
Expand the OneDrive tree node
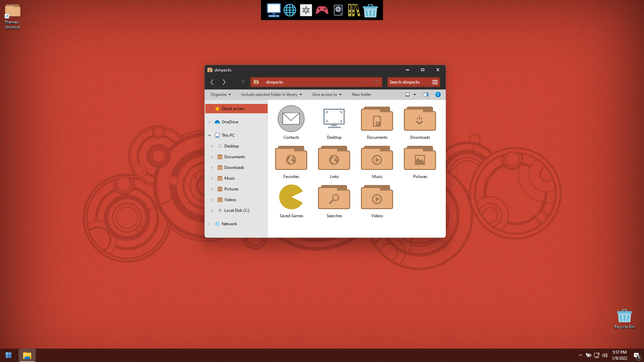tap(210, 122)
